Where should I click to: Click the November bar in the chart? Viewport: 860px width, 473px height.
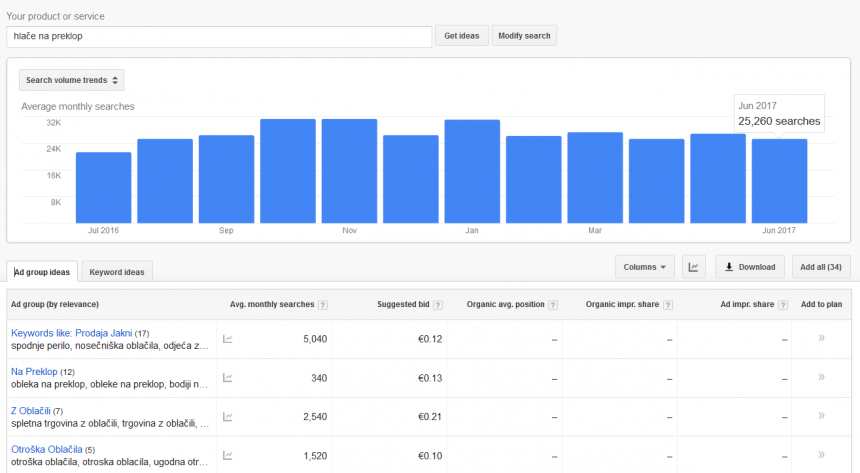(349, 170)
